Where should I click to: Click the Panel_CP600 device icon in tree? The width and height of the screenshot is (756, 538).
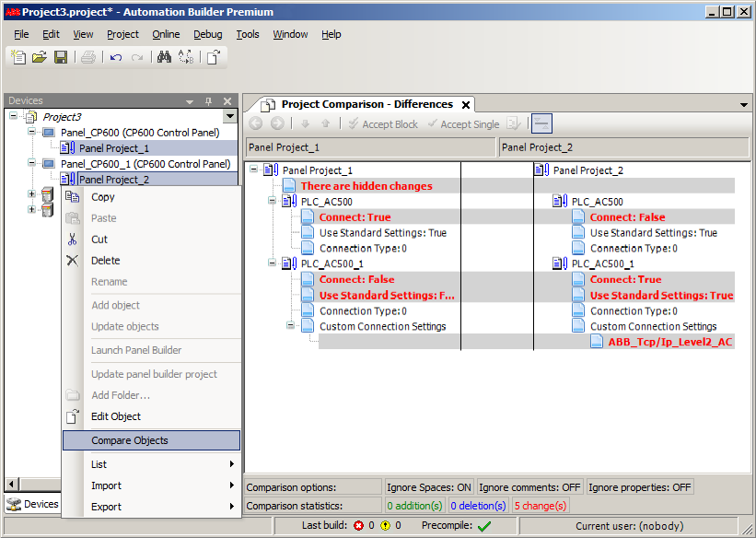(49, 133)
